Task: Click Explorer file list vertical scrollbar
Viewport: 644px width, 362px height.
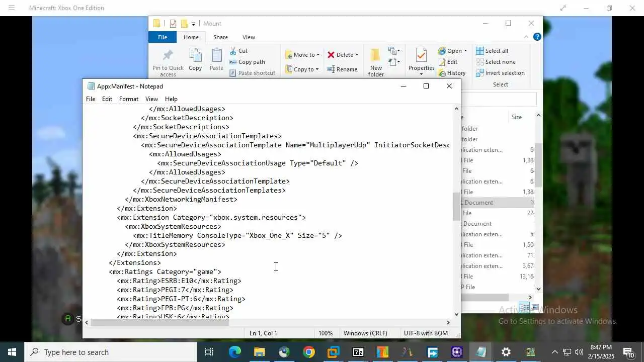Action: pyautogui.click(x=538, y=165)
